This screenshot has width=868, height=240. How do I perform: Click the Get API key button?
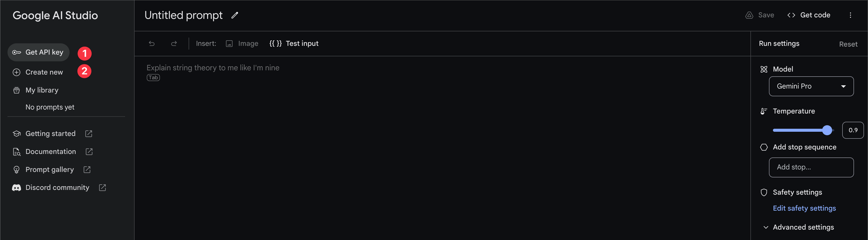point(39,52)
